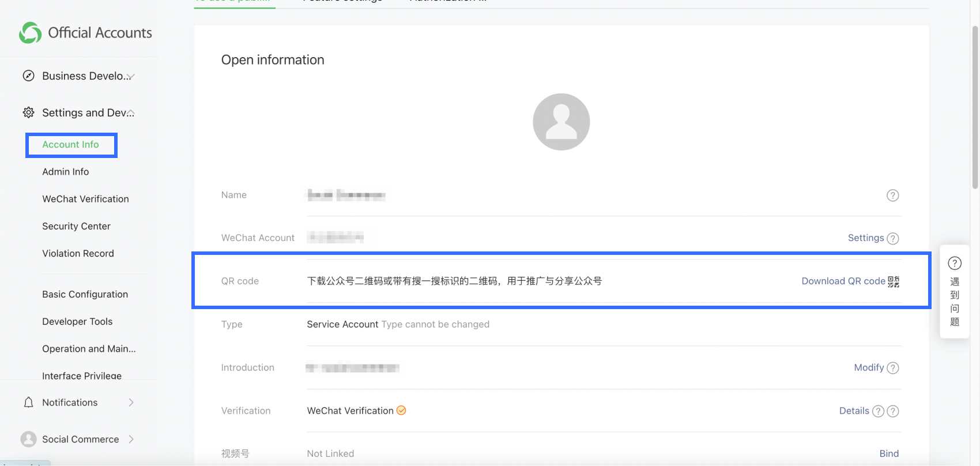The height and width of the screenshot is (466, 980).
Task: Open the floating question-mark help widget
Action: point(955,264)
